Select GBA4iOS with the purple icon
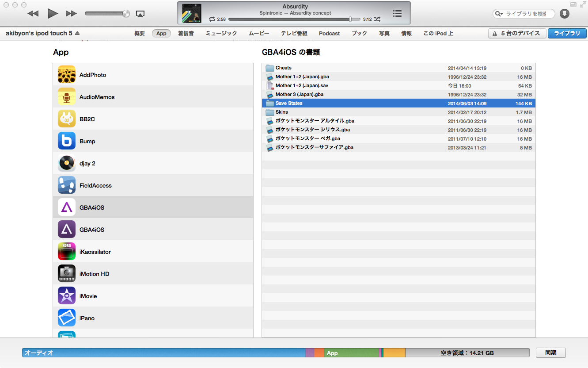The width and height of the screenshot is (588, 368). 67,230
